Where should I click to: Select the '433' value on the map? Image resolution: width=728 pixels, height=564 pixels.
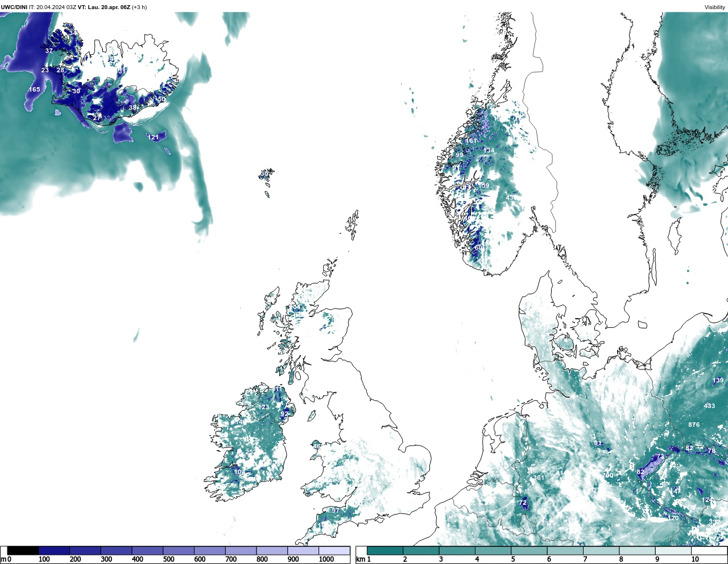(x=709, y=406)
